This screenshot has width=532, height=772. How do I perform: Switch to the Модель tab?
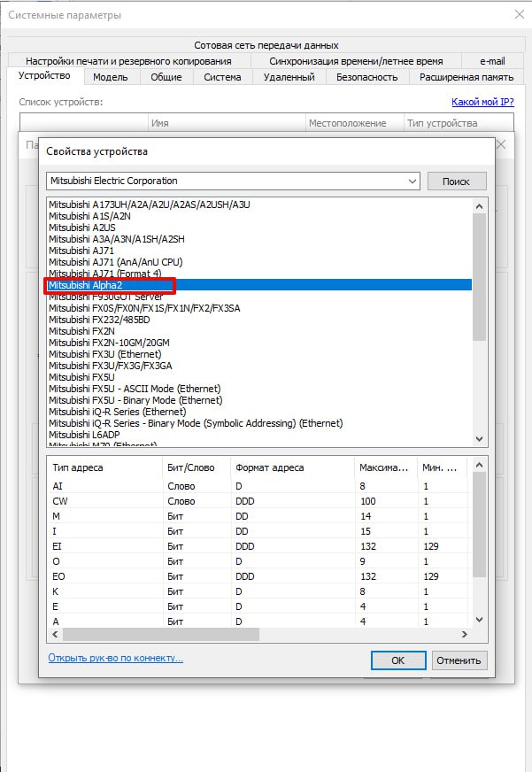tap(111, 77)
